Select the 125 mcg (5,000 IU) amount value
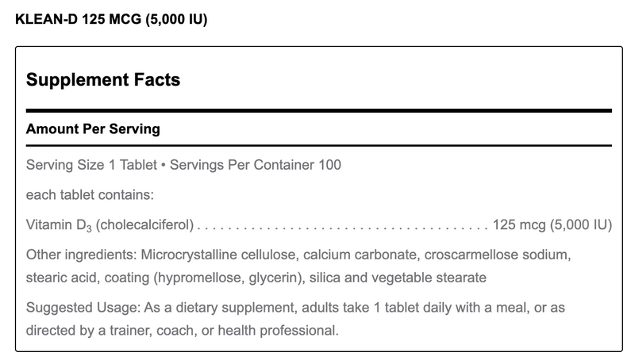This screenshot has height=364, width=635. click(x=552, y=224)
